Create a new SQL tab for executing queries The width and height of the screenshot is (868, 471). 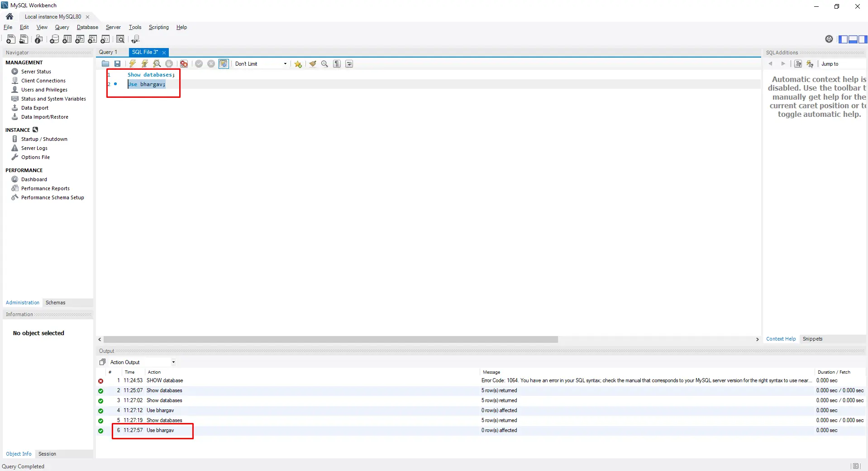(10, 39)
